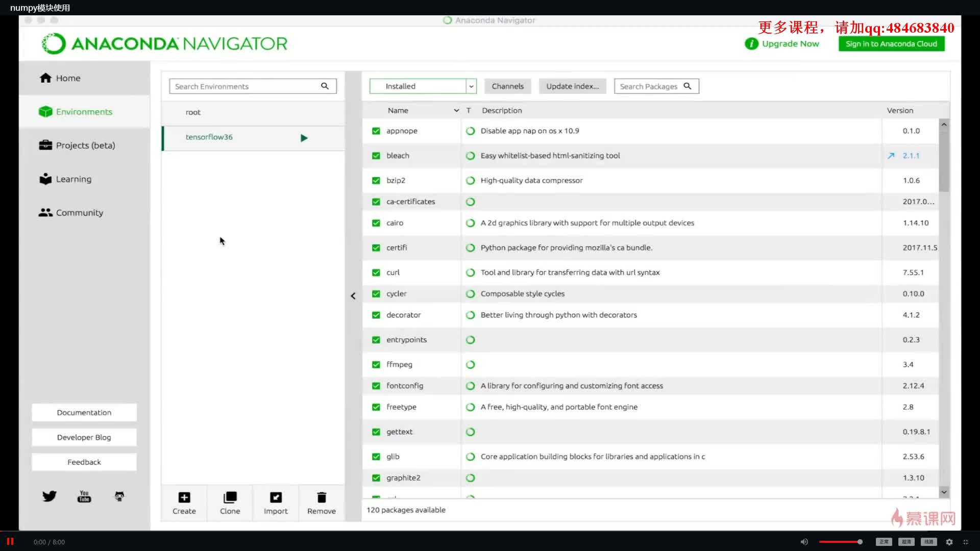
Task: Click the package list scrollbar down arrow
Action: tap(944, 492)
